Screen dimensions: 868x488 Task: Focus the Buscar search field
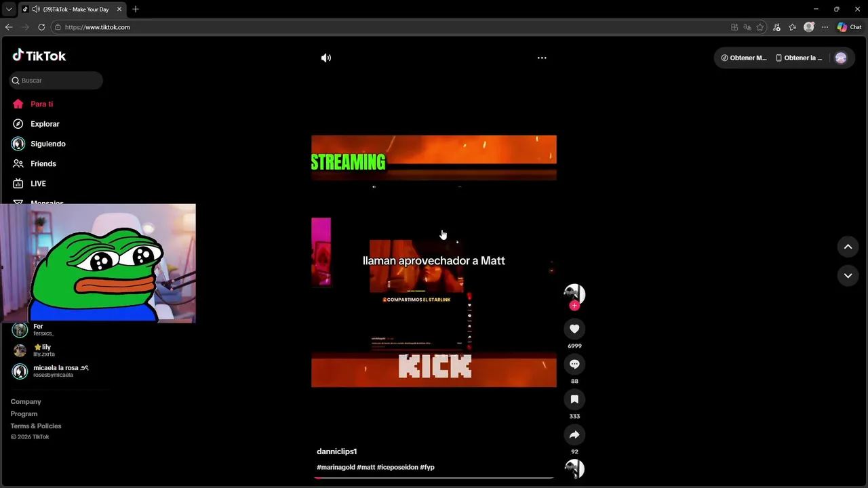click(x=56, y=80)
